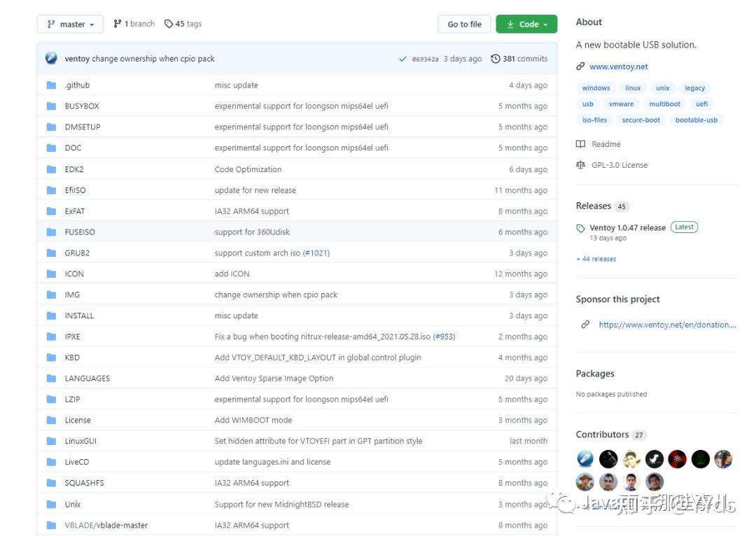This screenshot has width=756, height=536.
Task: Click the tag icon beside 45 tags
Action: coord(169,24)
